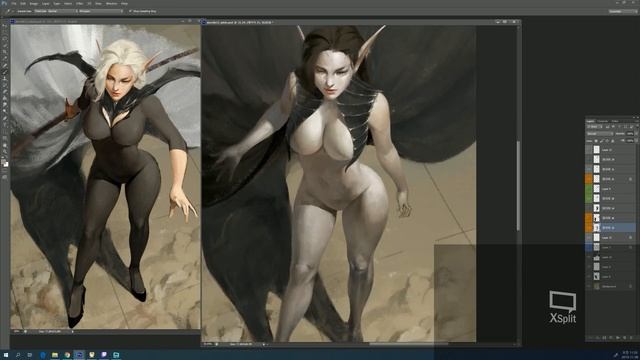Viewport: 640px width, 360px height.
Task: Toggle visibility of the blue-labeled layer
Action: (x=588, y=247)
